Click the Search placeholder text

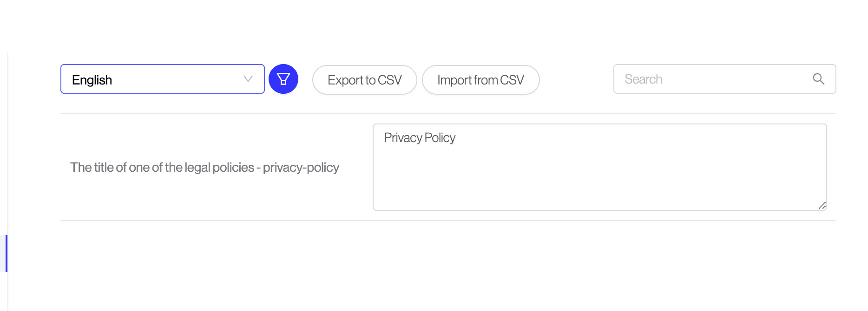[644, 79]
